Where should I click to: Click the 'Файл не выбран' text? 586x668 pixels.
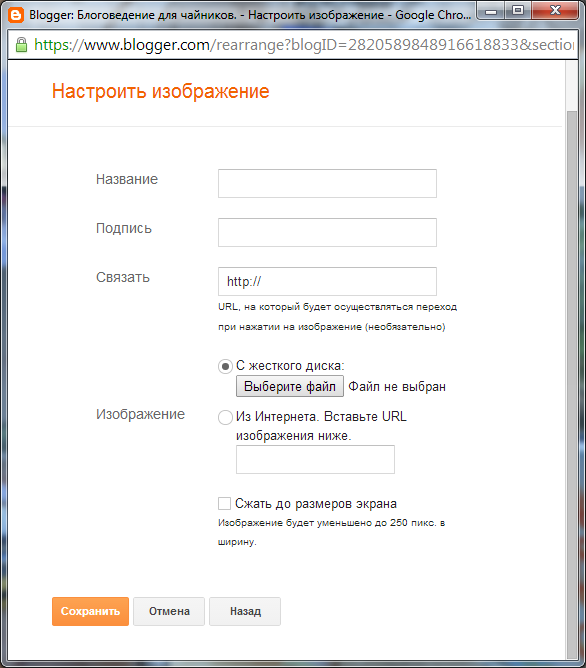397,387
